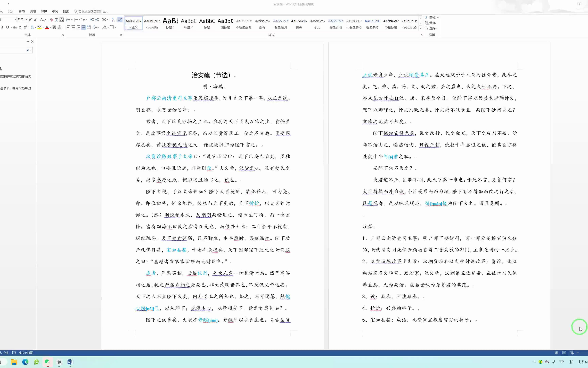Align paragraph text right
The height and width of the screenshot is (368, 588).
point(78,27)
